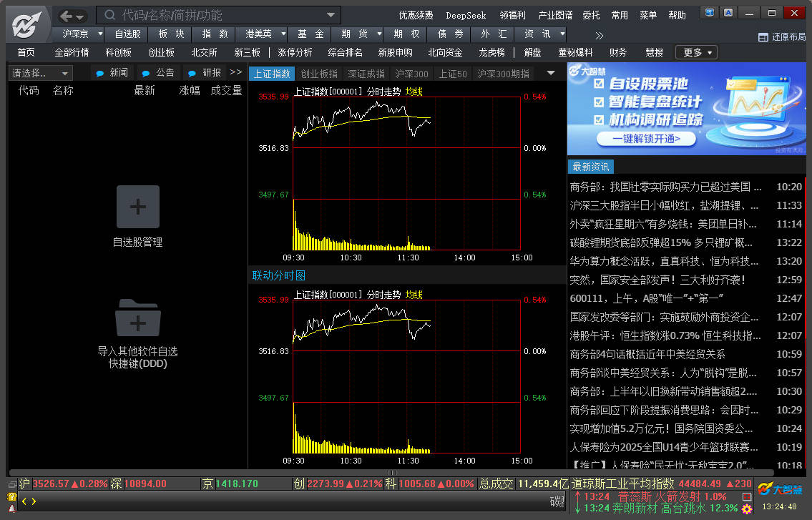
Task: Select the 上证50 tab
Action: (x=453, y=74)
